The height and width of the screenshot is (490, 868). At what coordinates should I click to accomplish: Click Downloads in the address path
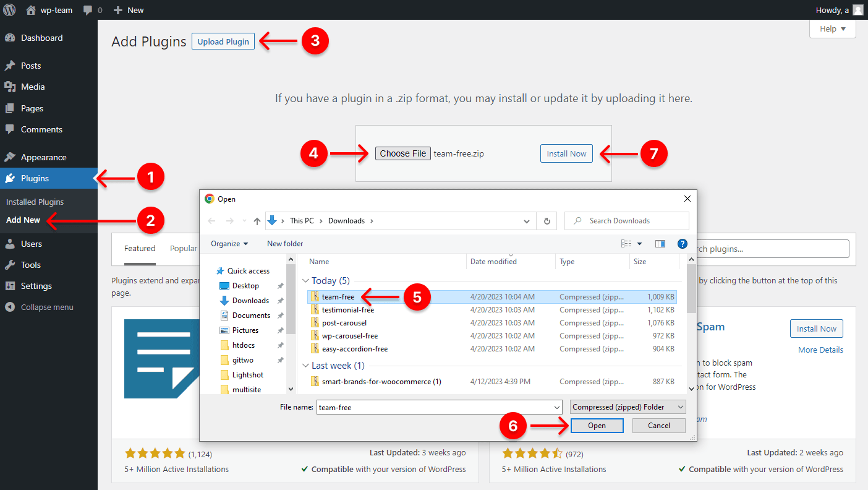pos(347,221)
